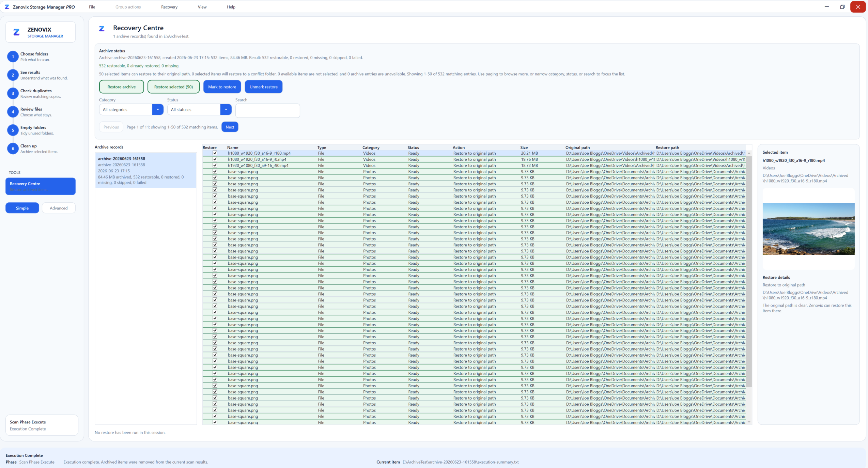Image resolution: width=868 pixels, height=468 pixels.
Task: Open the Status dropdown arrow
Action: click(226, 109)
